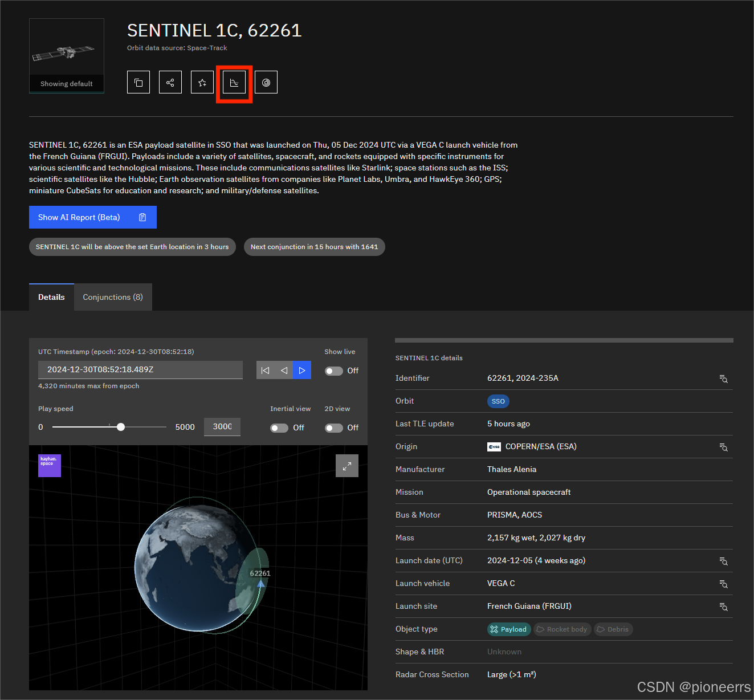Search by Identifier filter icon
Image resolution: width=754 pixels, height=700 pixels.
click(x=723, y=379)
